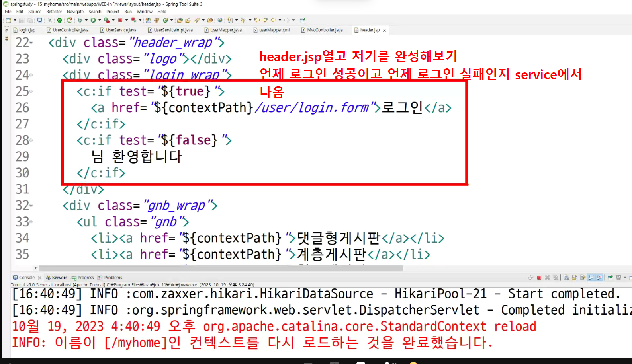This screenshot has width=632, height=364.
Task: Click the Pin Console icon
Action: (610, 278)
